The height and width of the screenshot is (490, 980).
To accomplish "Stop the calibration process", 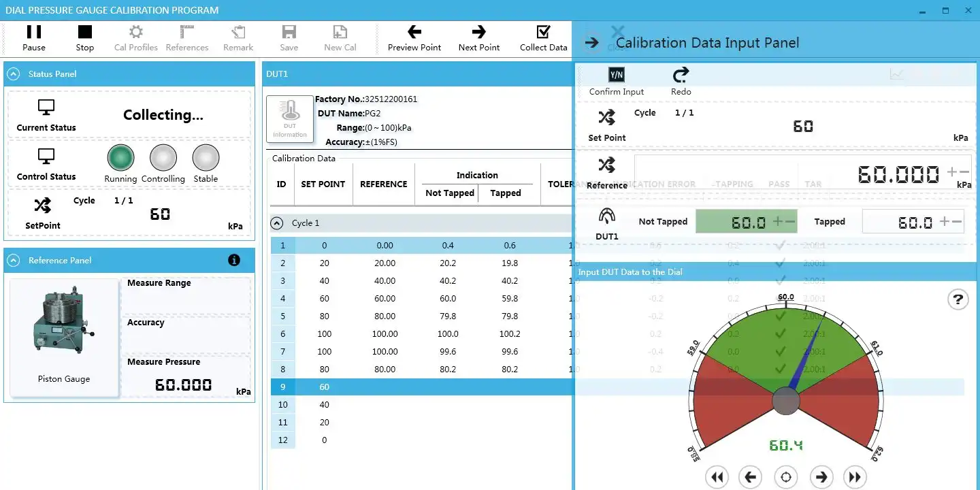I will [85, 37].
